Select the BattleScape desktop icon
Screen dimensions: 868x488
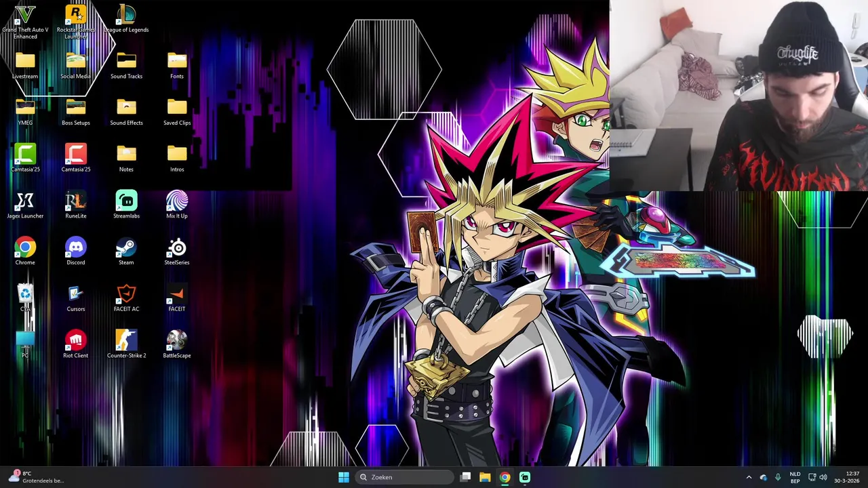point(177,345)
